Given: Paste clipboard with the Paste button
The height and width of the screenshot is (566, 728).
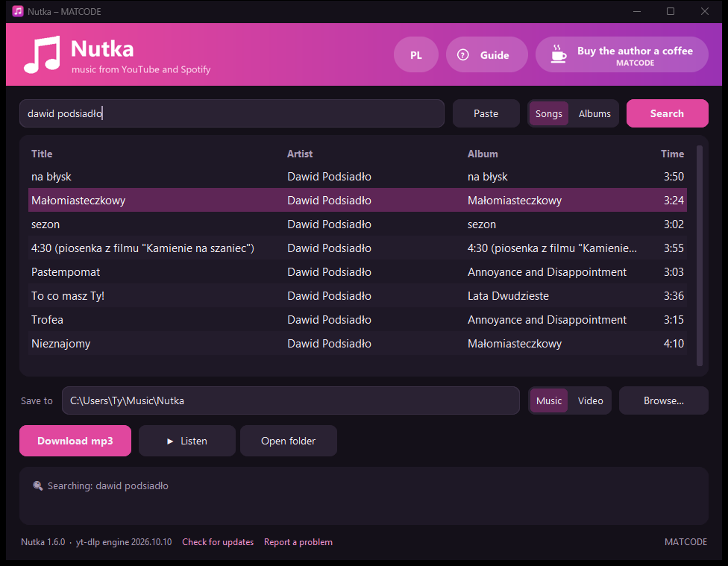Looking at the screenshot, I should (486, 113).
